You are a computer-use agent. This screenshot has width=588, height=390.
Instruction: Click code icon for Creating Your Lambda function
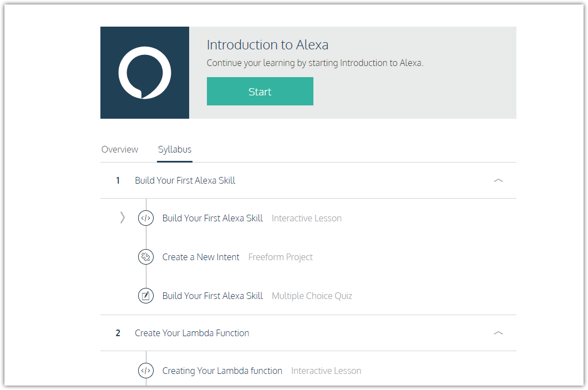(x=146, y=371)
